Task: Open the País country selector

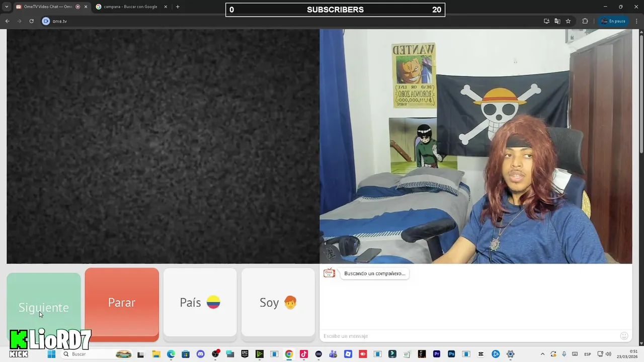Action: point(200,302)
